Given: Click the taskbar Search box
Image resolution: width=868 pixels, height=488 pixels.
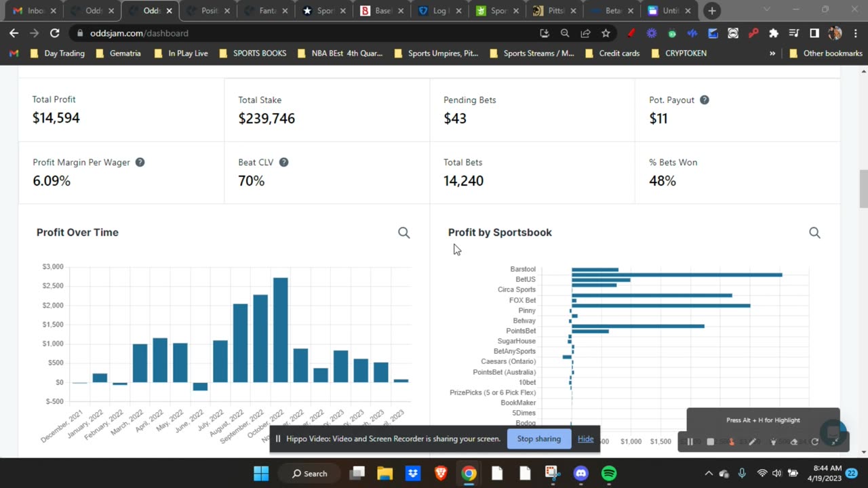Looking at the screenshot, I should click(x=310, y=473).
